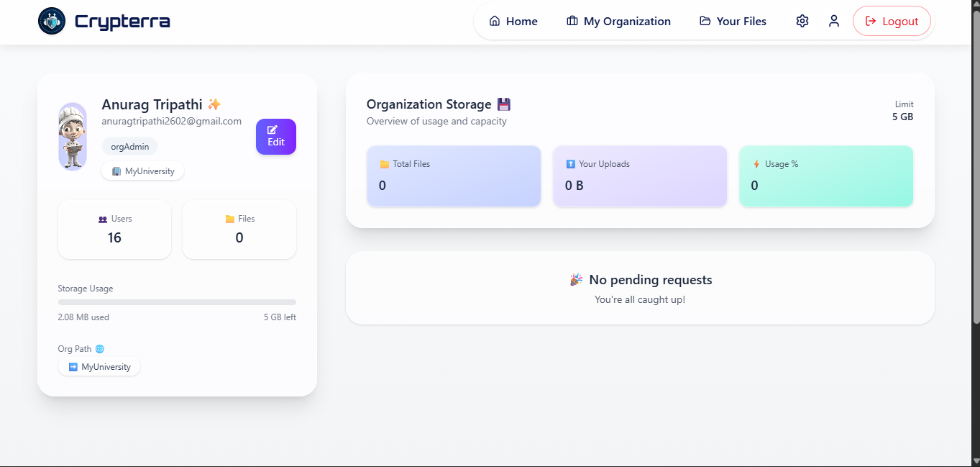The image size is (980, 467).
Task: Select the MyUniversity organization badge
Action: [x=143, y=171]
